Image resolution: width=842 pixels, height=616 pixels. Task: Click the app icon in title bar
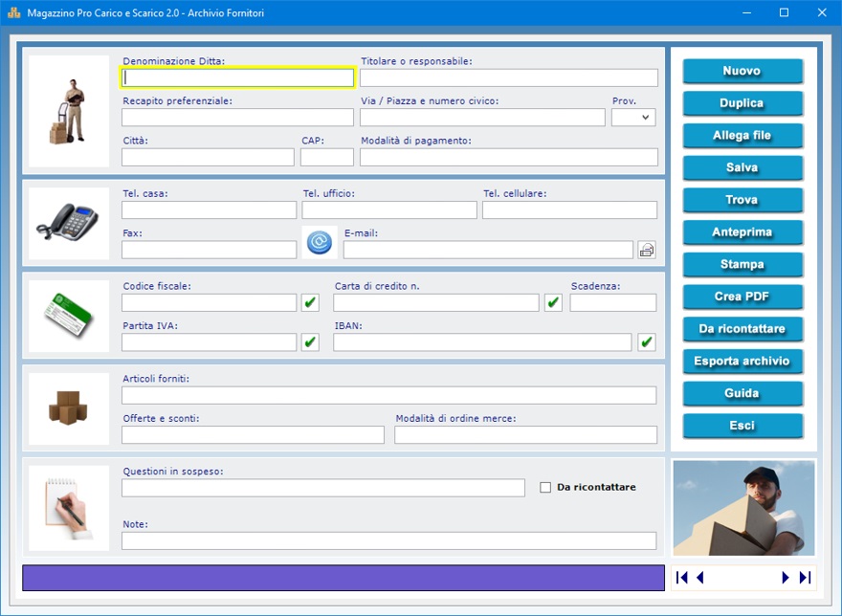[x=14, y=12]
